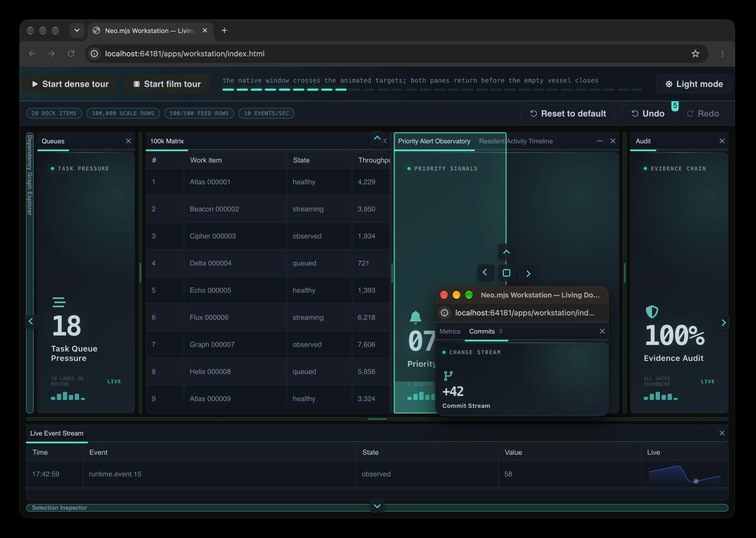Screen dimensions: 756x538
Task: Click the left arrow in dock drop controls
Action: (x=485, y=273)
